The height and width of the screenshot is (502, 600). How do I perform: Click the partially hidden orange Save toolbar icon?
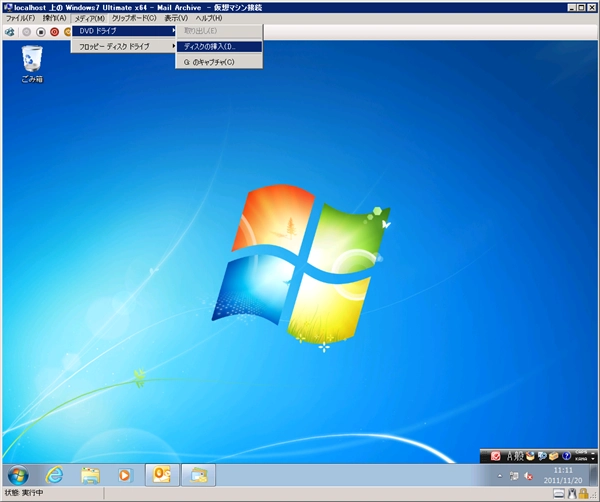67,32
